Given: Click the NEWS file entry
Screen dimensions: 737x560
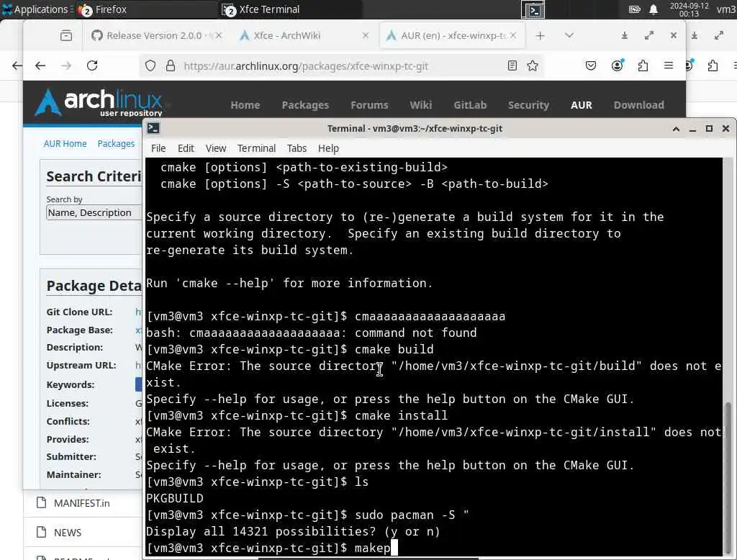Looking at the screenshot, I should click(x=67, y=533).
